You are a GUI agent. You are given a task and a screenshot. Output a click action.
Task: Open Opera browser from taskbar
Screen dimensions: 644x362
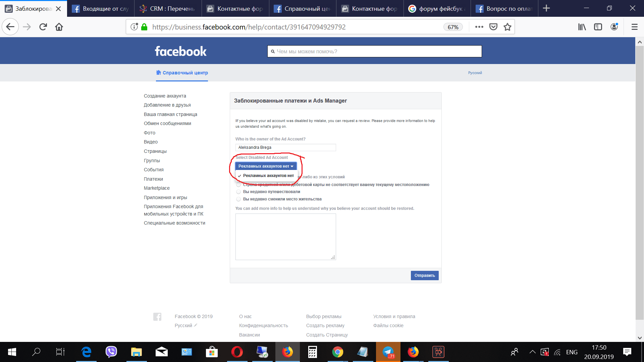(237, 352)
